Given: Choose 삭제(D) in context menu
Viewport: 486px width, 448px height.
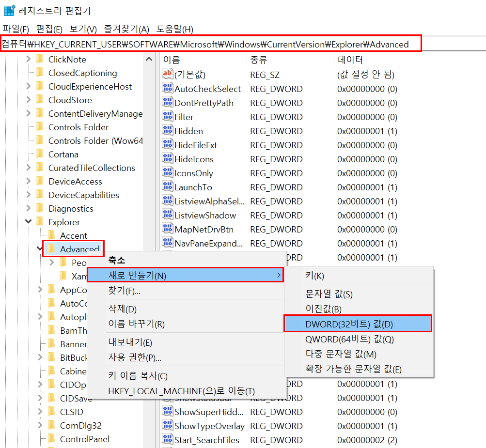Looking at the screenshot, I should (x=186, y=309).
